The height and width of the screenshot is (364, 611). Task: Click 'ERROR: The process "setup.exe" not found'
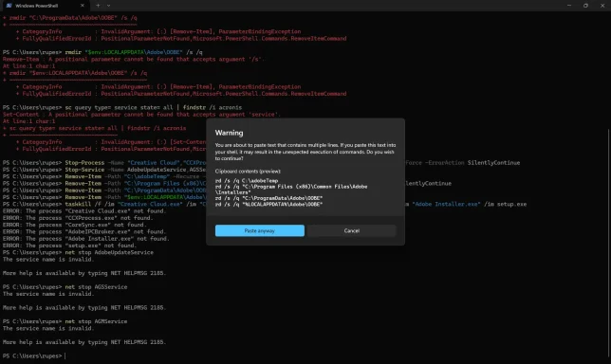pos(69,246)
